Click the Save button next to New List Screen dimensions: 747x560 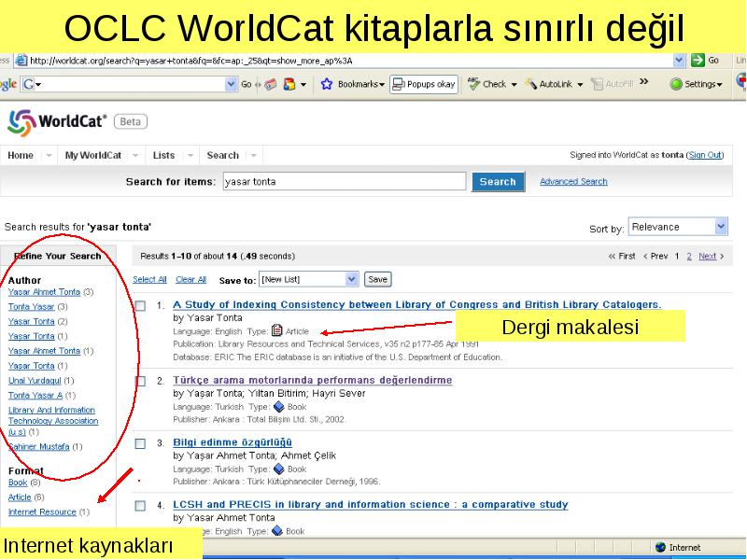[x=378, y=279]
